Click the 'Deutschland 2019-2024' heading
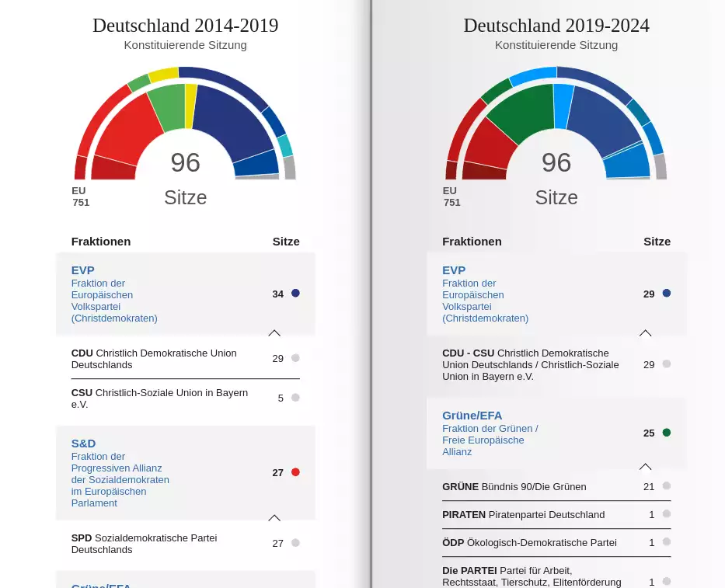Screen dimensions: 725x588 coord(556,26)
